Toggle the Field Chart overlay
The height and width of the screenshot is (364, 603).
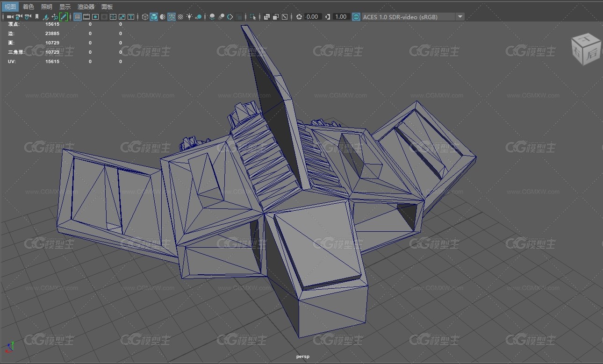pos(113,17)
